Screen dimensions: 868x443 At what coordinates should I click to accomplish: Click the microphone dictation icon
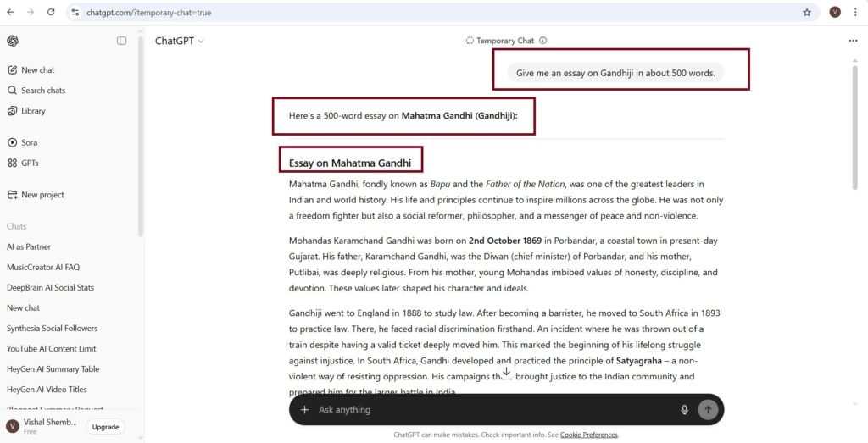pos(684,410)
